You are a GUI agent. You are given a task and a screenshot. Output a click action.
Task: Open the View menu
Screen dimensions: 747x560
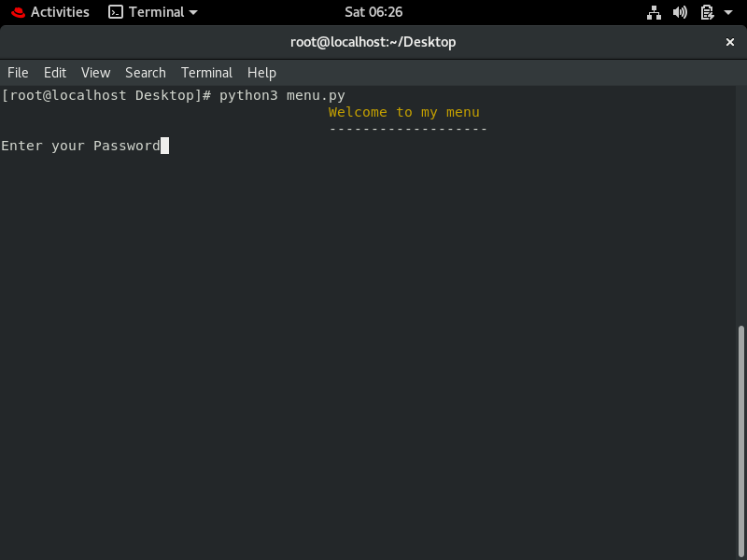[x=96, y=73]
